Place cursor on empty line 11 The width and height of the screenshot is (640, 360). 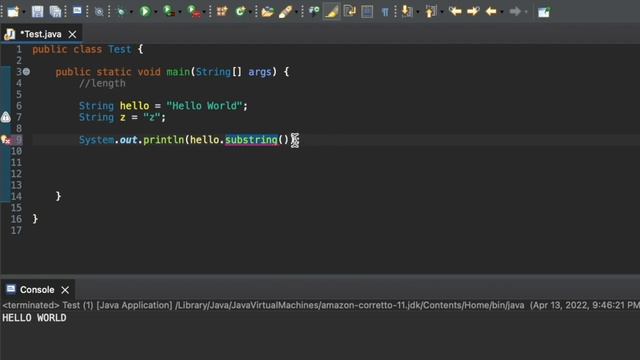(335, 162)
